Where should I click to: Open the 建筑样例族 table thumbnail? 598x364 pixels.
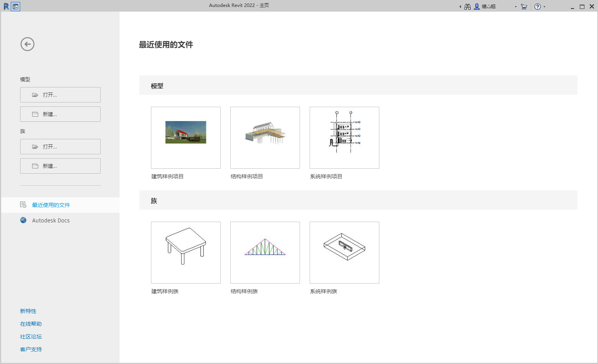pos(186,253)
